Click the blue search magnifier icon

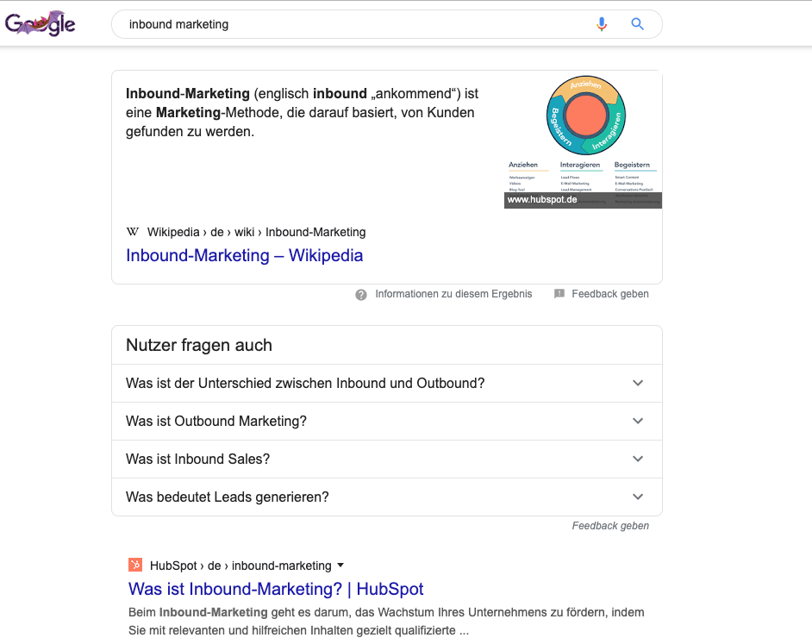coord(638,24)
